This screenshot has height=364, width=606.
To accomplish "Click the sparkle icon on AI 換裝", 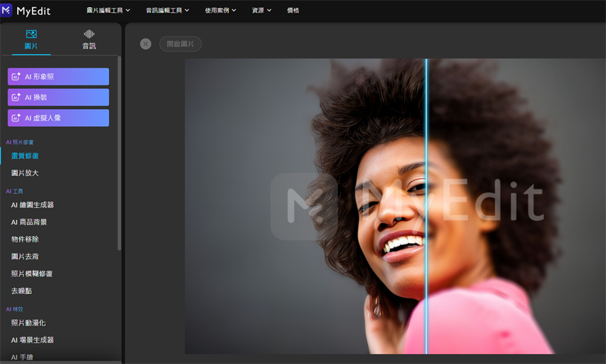I will 16,98.
